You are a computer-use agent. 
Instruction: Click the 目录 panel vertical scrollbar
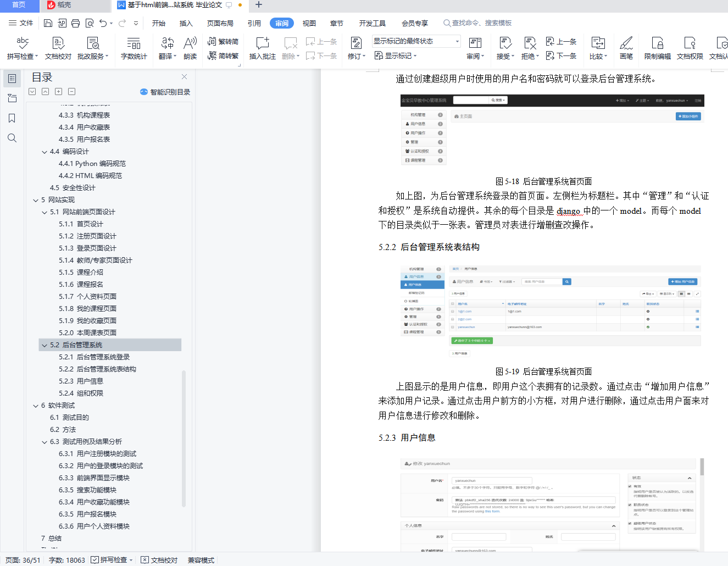tap(184, 439)
